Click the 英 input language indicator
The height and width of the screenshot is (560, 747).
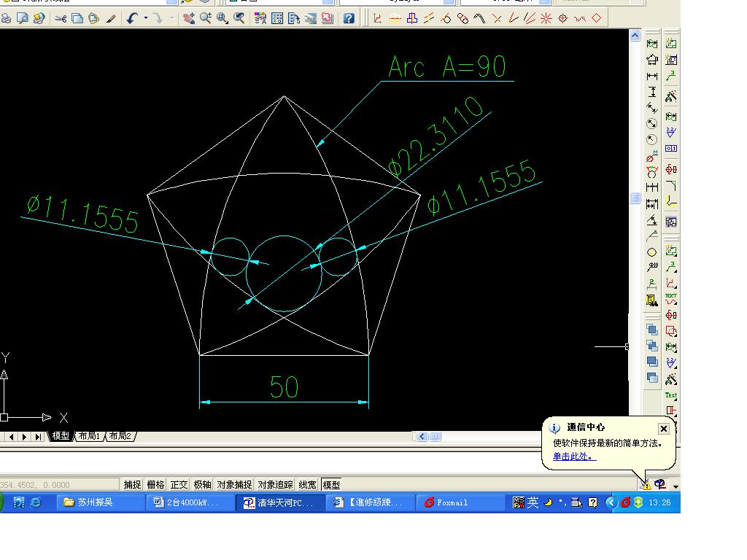click(x=533, y=502)
